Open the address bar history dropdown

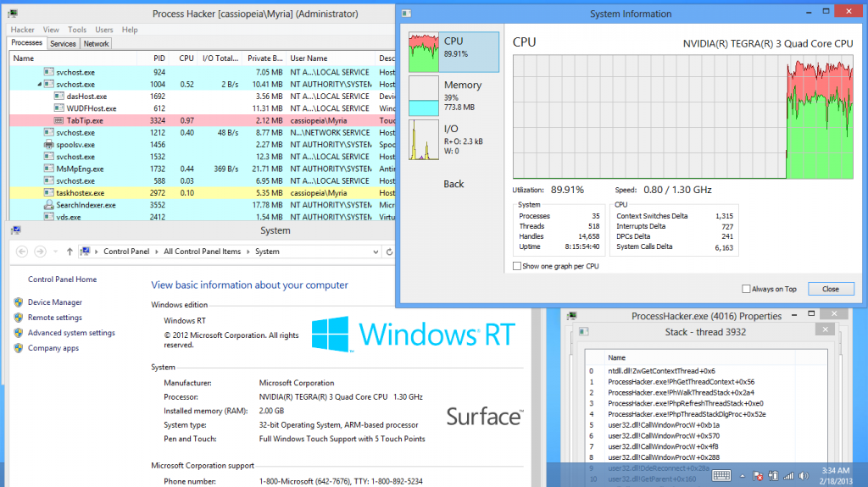(376, 252)
